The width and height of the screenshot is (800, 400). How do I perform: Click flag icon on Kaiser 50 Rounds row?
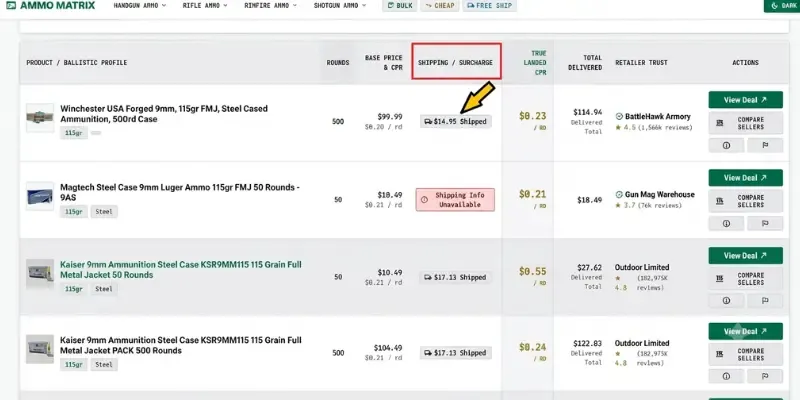coord(765,301)
